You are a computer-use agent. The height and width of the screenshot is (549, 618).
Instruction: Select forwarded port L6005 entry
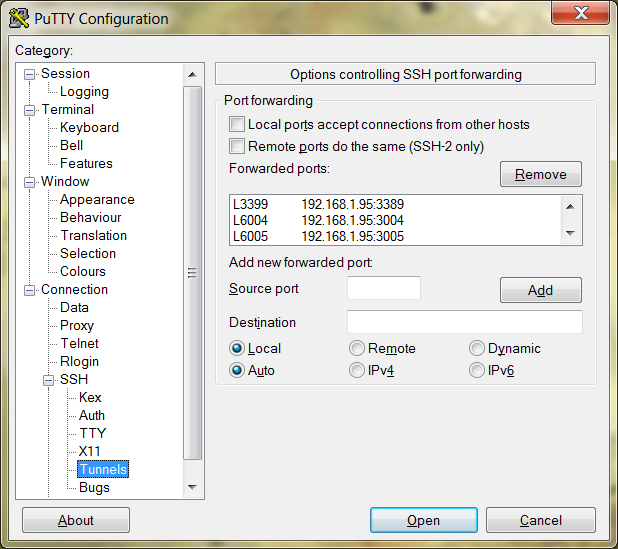(395, 236)
